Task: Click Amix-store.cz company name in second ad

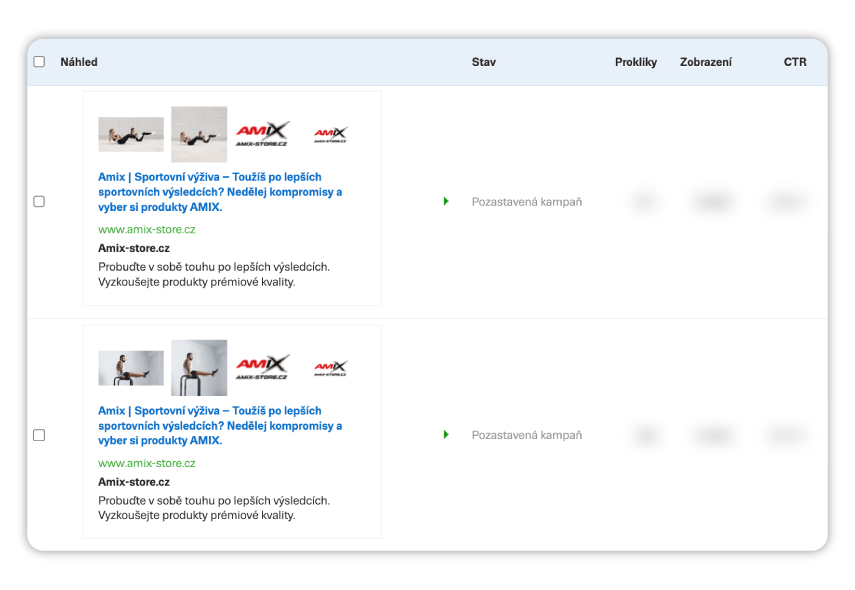Action: tap(134, 482)
